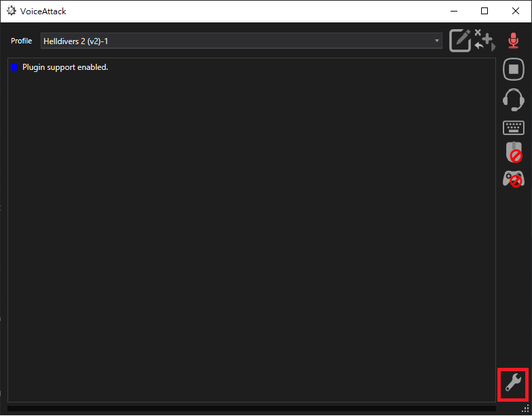
Task: Toggle the keyboard shortcuts icon
Action: 513,128
